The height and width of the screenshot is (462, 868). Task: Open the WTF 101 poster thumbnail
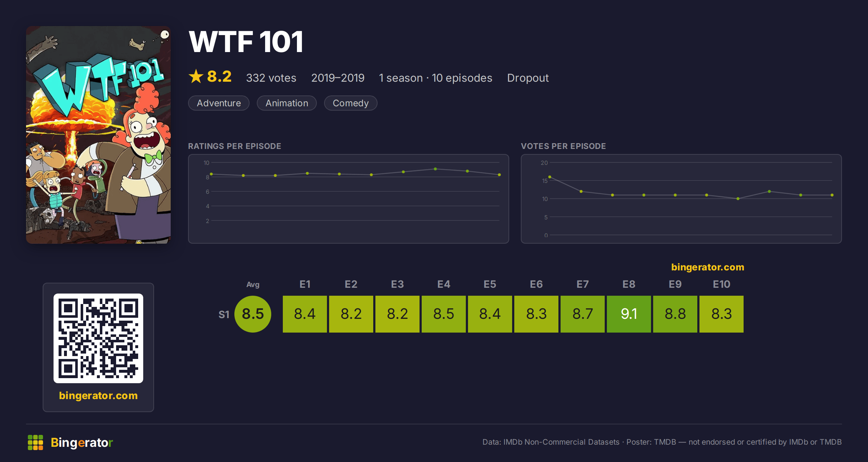coord(98,134)
